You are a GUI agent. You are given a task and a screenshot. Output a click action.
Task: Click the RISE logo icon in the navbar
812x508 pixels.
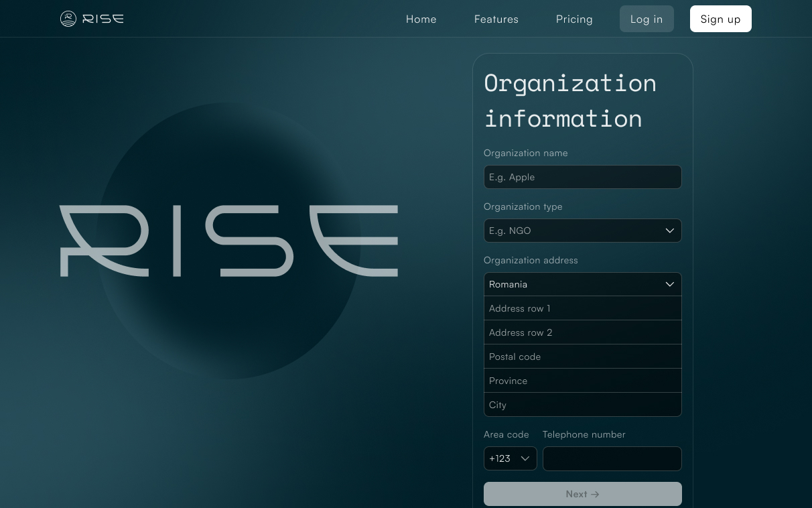[x=68, y=18]
